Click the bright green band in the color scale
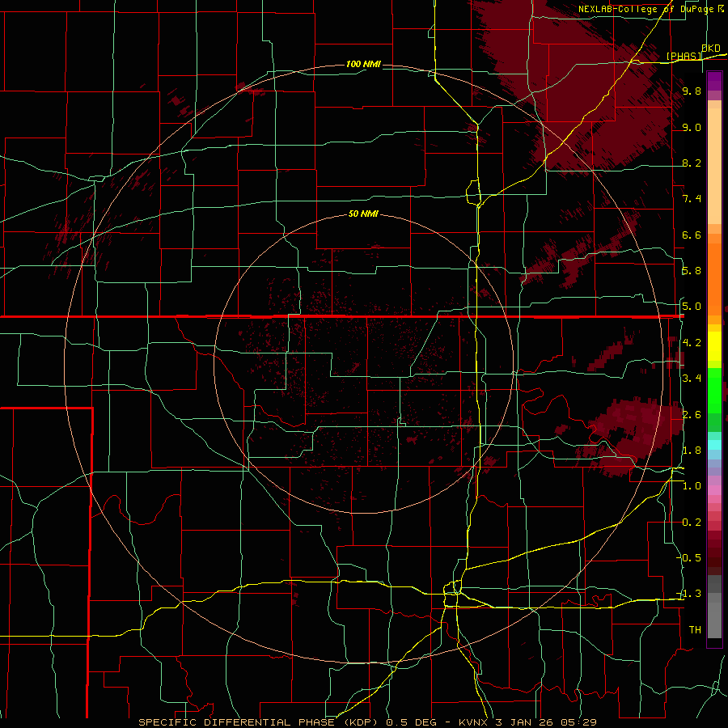 (714, 390)
